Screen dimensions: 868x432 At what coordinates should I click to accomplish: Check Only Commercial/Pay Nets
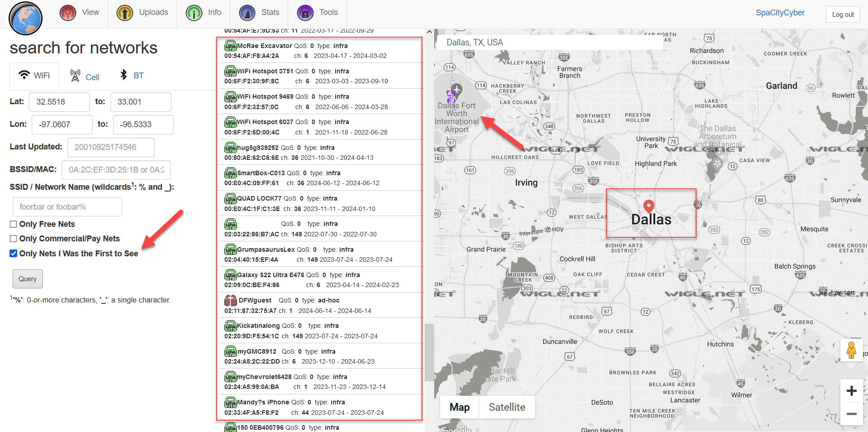click(14, 239)
